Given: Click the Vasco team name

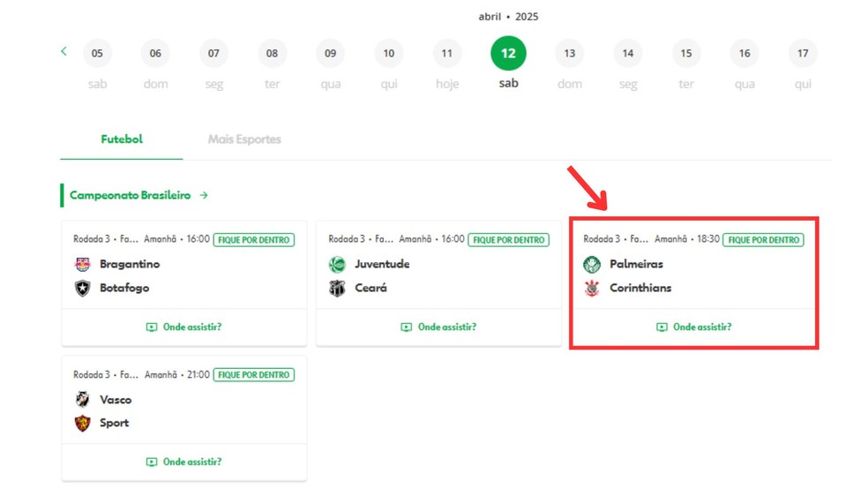Looking at the screenshot, I should pos(116,399).
